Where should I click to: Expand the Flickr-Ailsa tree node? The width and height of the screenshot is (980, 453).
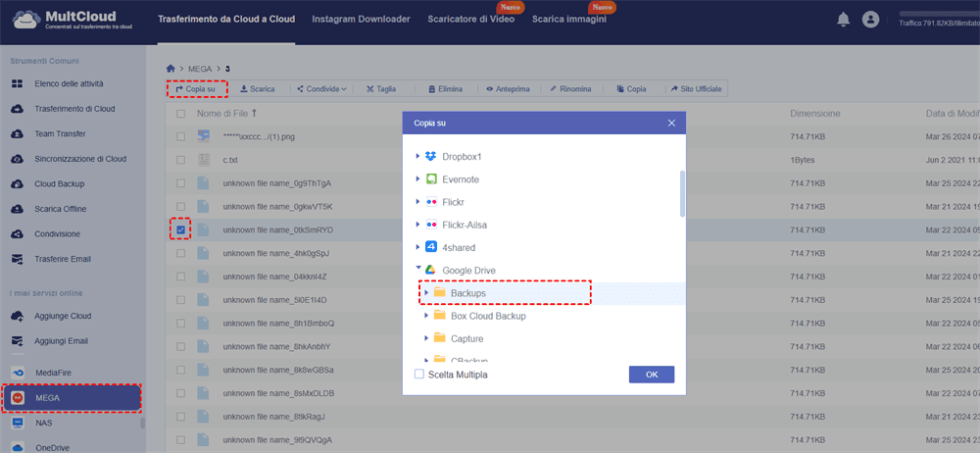click(417, 225)
